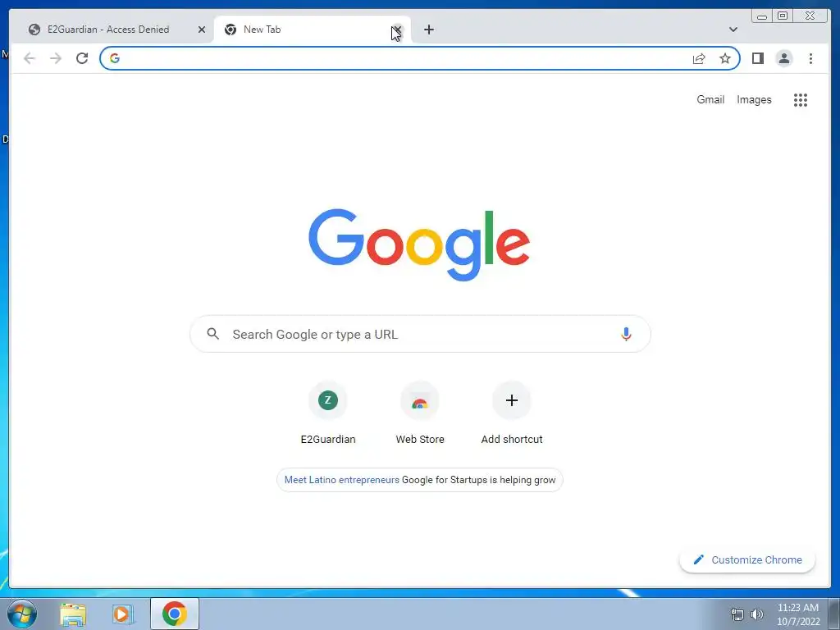Switch to E2Guardian - Access Denied tab
Viewport: 840px width, 630px height.
click(x=109, y=30)
